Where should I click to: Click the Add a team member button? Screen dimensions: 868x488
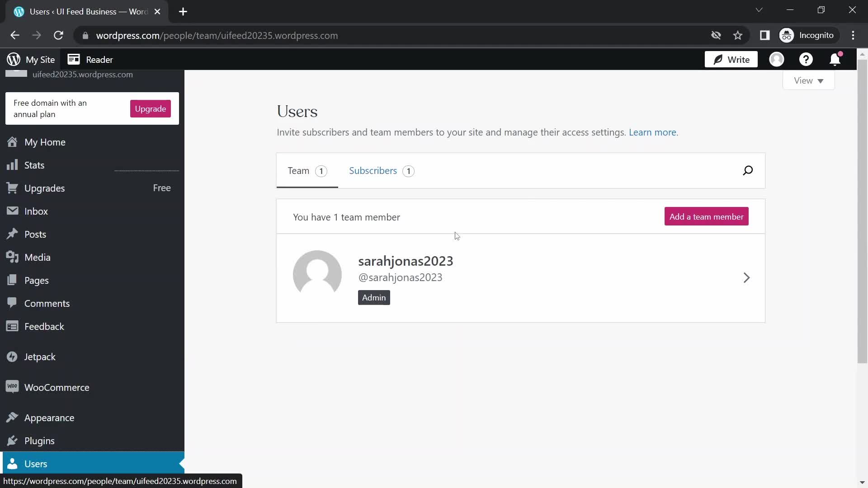(706, 216)
